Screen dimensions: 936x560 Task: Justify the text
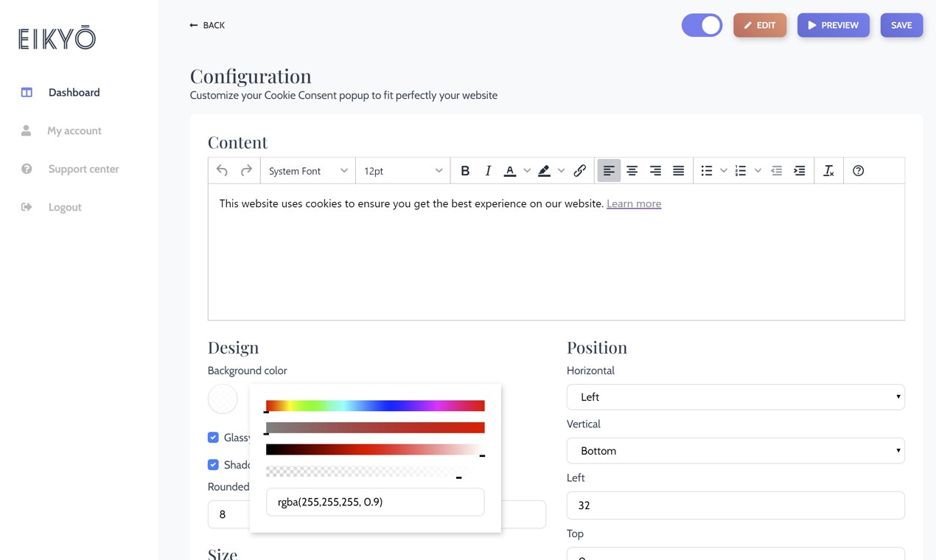click(679, 171)
